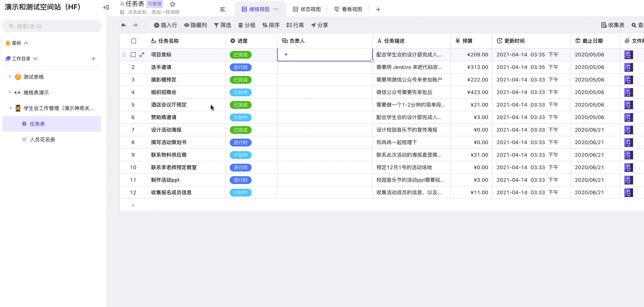
Task: Collapse the 学生会工作管理 folder
Action: pos(10,108)
